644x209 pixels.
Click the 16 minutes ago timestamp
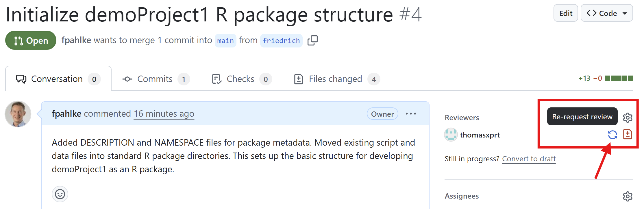pos(164,114)
